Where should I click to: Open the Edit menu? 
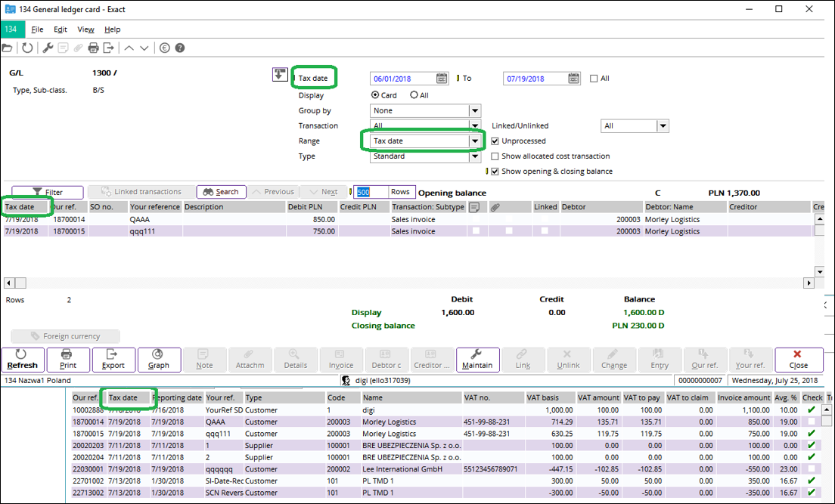tap(61, 29)
